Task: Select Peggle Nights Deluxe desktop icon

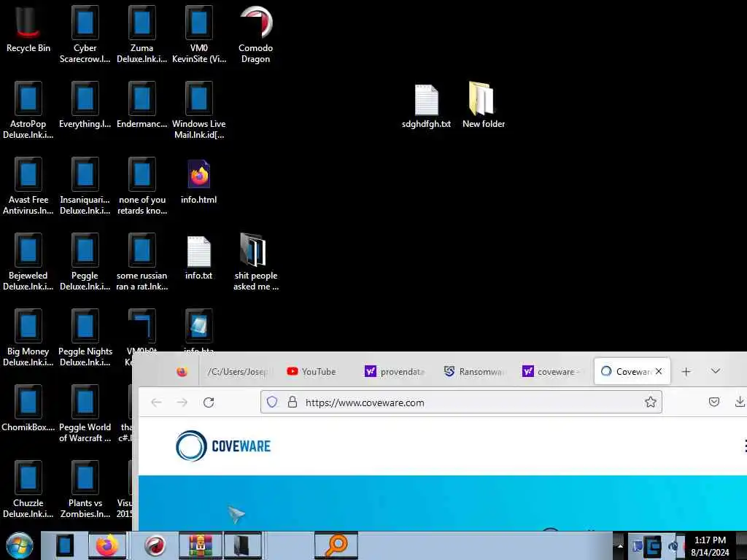Action: tap(85, 337)
